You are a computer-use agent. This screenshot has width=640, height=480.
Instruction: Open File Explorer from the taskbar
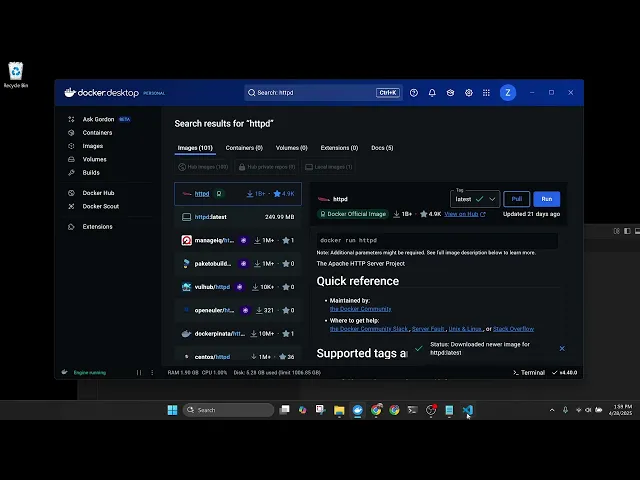[x=339, y=410]
